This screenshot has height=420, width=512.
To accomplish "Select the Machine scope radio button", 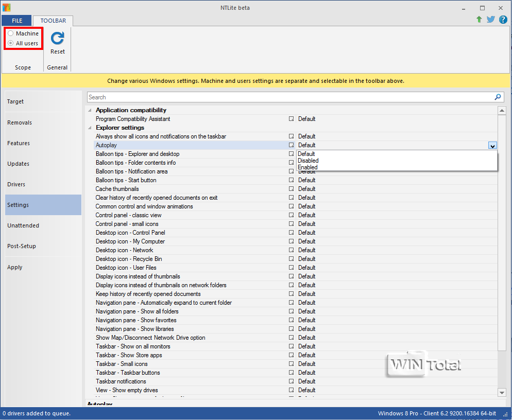I will click(11, 33).
